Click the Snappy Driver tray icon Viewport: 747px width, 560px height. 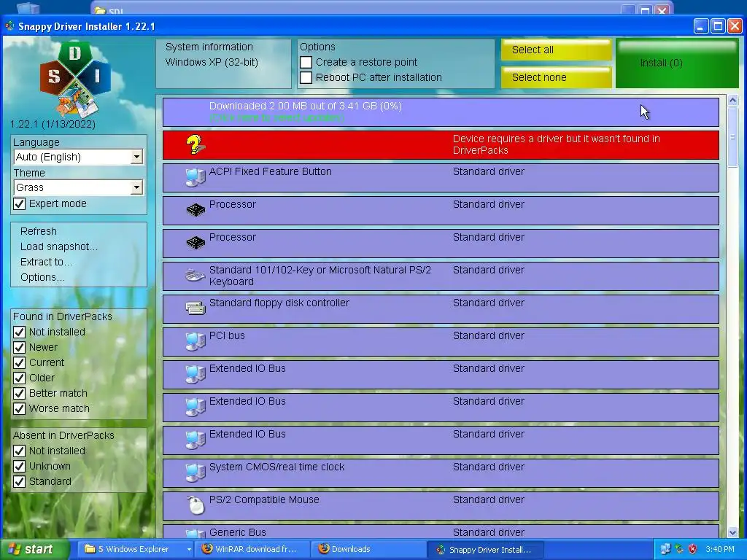679,550
